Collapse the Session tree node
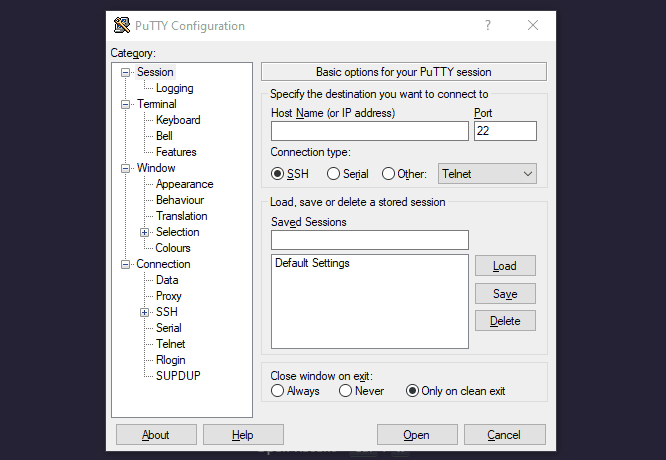The height and width of the screenshot is (460, 666). [x=125, y=72]
